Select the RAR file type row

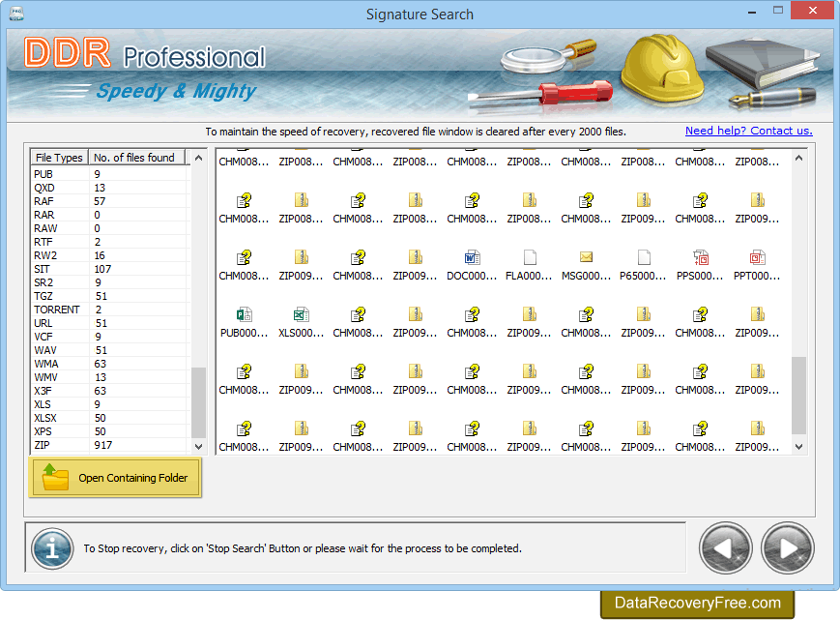[x=110, y=215]
